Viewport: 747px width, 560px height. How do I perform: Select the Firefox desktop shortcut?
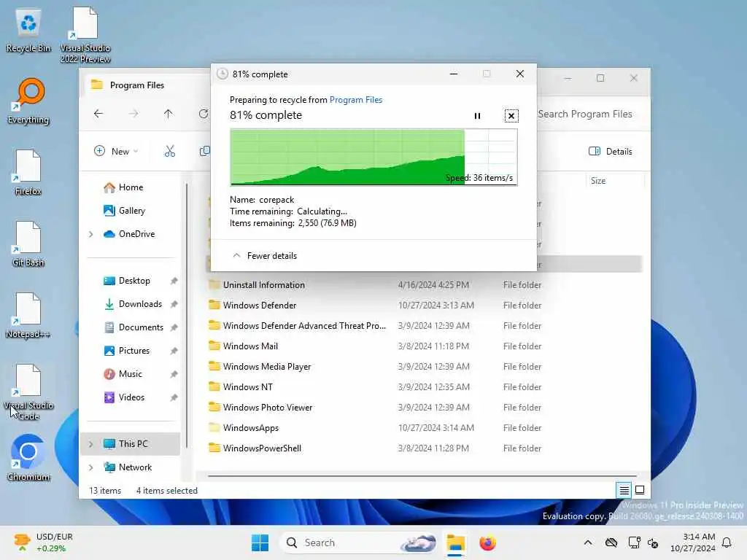pyautogui.click(x=28, y=173)
